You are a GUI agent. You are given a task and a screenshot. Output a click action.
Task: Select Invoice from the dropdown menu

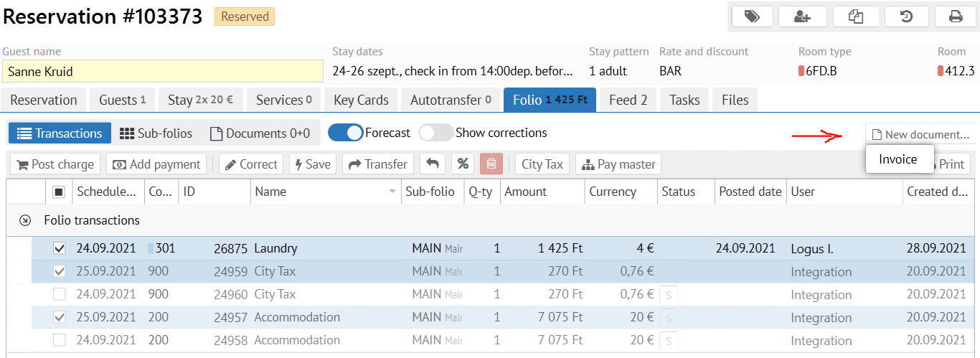[x=898, y=159]
